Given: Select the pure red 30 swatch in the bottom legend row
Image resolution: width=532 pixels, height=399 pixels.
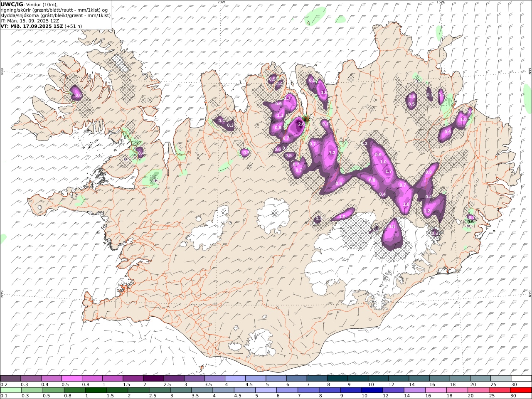Looking at the screenshot, I should (521, 390).
